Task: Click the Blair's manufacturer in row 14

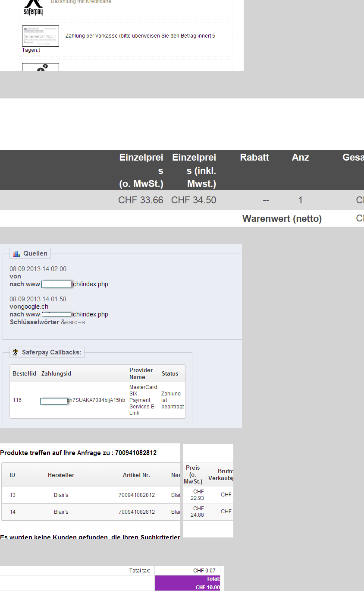Action: (x=61, y=512)
